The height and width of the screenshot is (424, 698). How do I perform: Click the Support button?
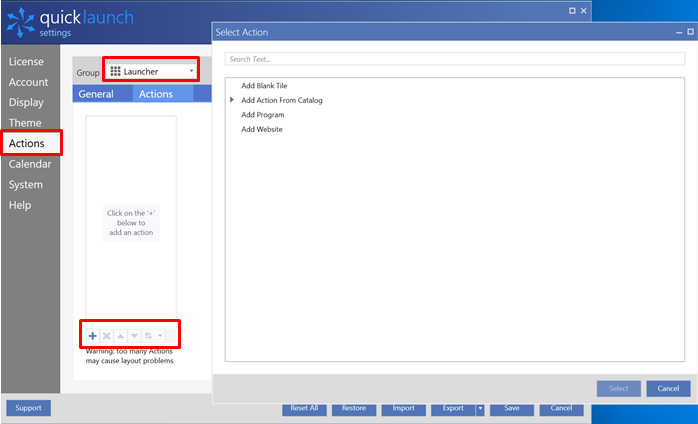tap(28, 408)
